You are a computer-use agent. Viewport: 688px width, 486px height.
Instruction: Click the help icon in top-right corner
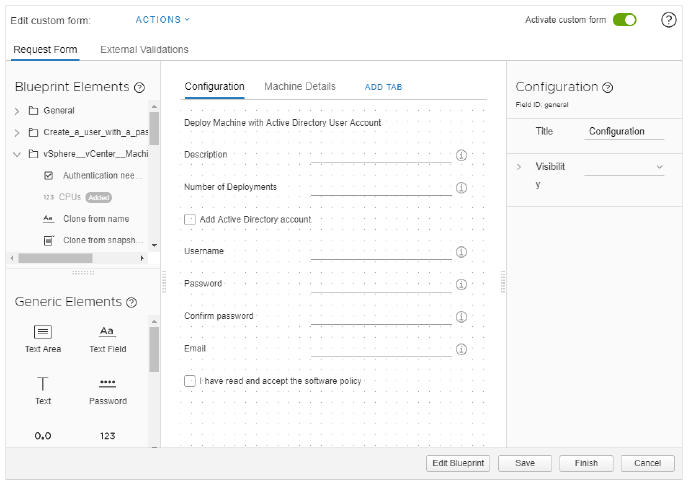(669, 20)
